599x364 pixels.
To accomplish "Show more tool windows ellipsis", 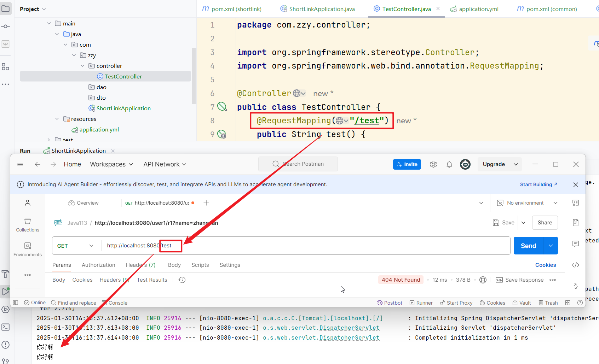I will click(x=6, y=84).
